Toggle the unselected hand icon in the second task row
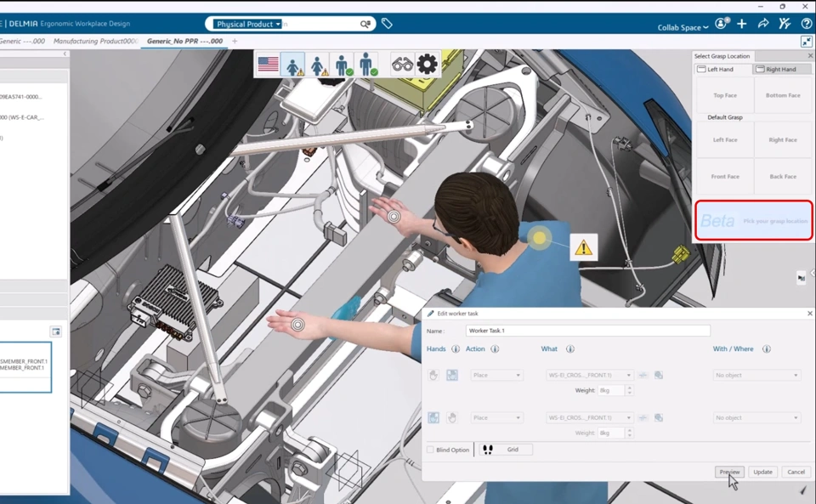 [452, 417]
